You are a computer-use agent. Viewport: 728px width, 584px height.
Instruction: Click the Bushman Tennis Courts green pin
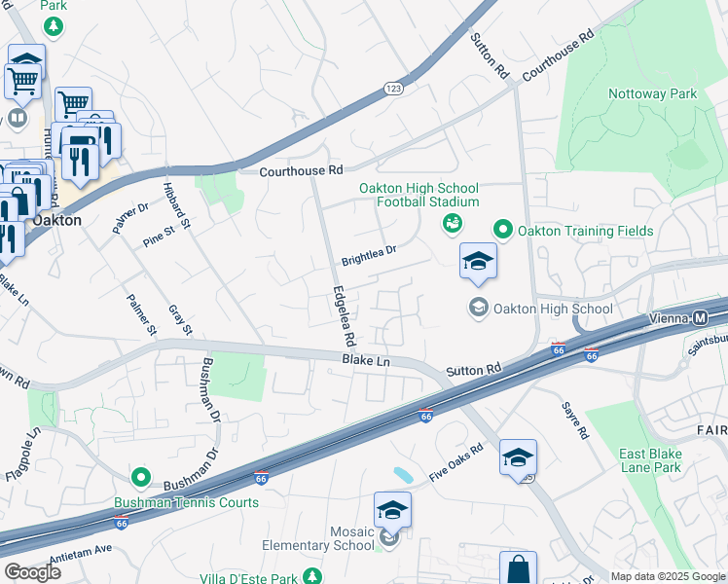141,478
